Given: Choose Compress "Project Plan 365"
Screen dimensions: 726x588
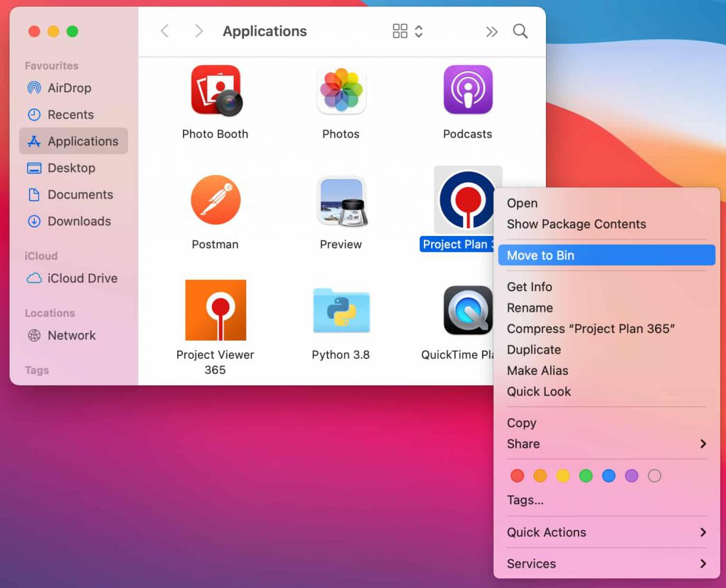Looking at the screenshot, I should (607, 329).
